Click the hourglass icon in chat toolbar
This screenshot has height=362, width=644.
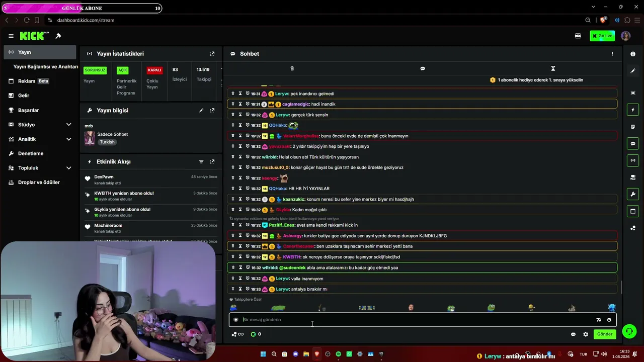pos(553,68)
